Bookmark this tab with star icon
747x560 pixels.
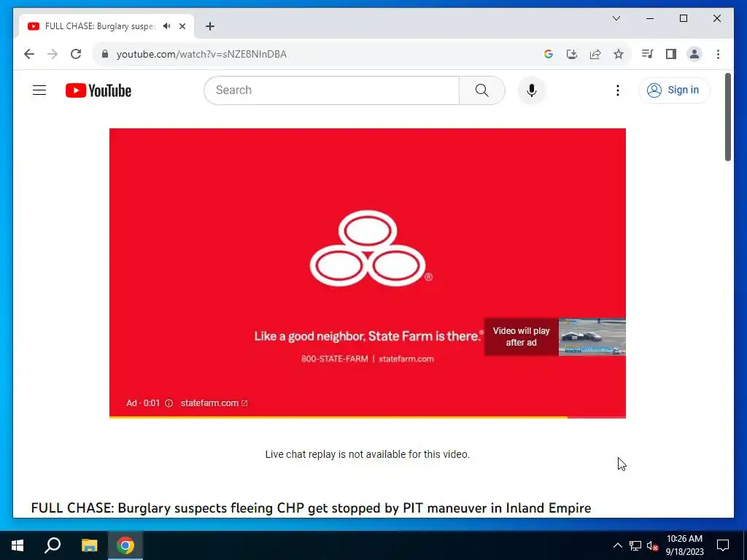pos(619,54)
